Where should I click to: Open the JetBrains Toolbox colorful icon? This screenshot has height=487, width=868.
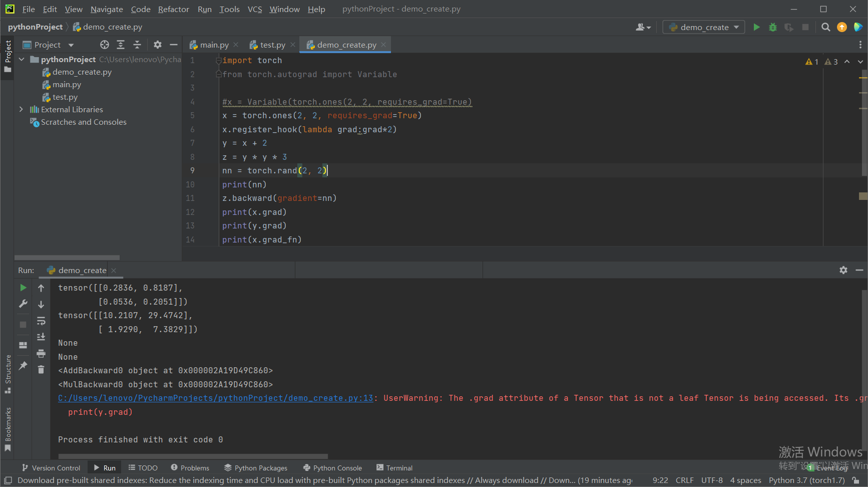[858, 27]
